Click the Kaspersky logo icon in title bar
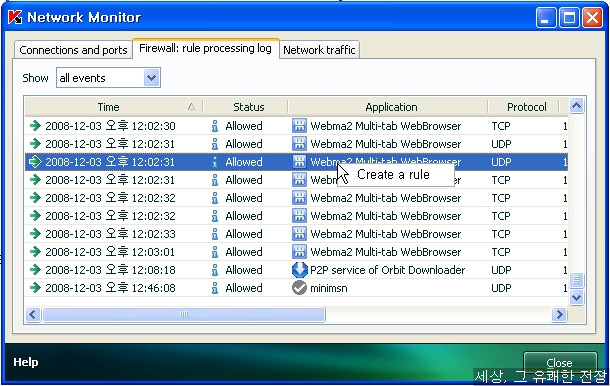Image resolution: width=610 pixels, height=386 pixels. (15, 17)
